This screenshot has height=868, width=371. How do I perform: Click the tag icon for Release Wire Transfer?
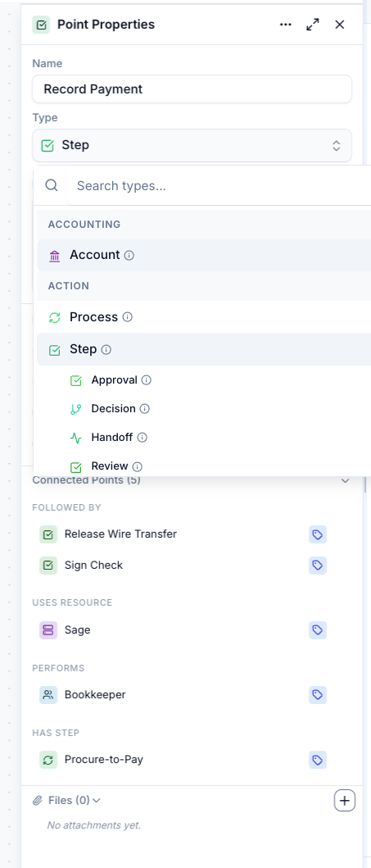click(x=318, y=534)
